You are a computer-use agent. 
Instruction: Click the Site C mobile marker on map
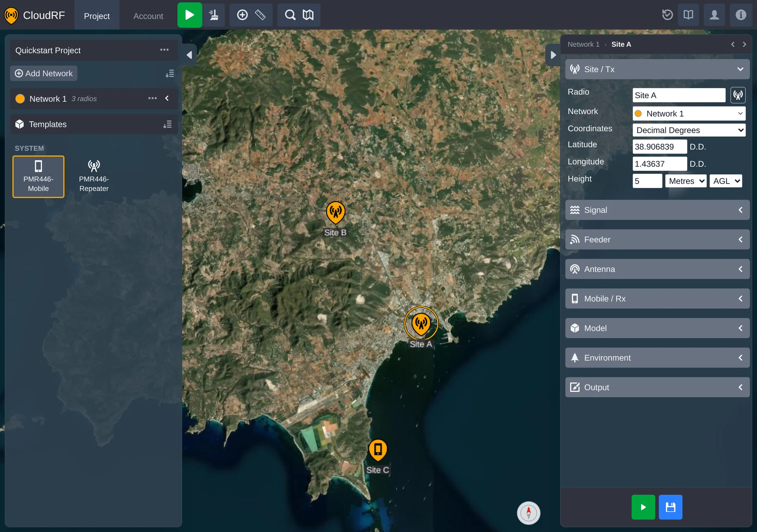(378, 450)
